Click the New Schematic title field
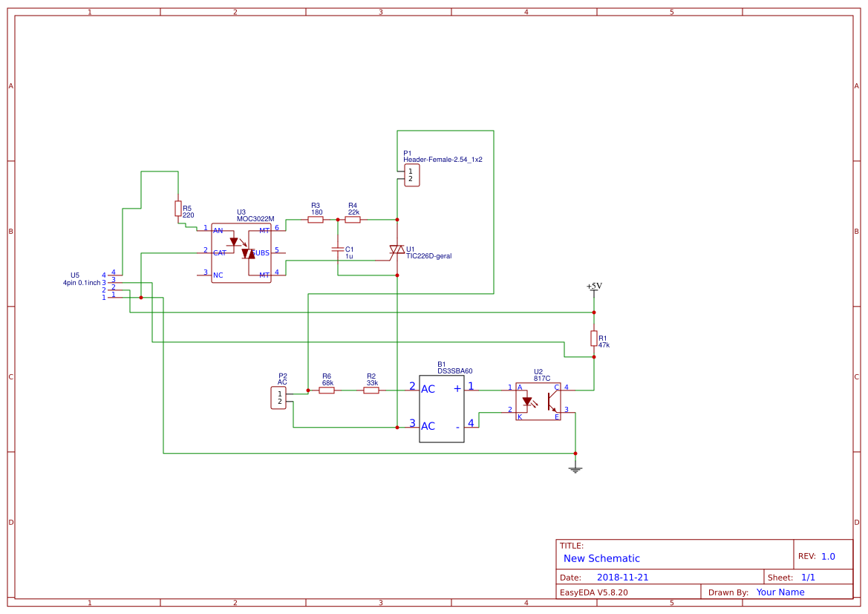The width and height of the screenshot is (868, 614). point(601,558)
